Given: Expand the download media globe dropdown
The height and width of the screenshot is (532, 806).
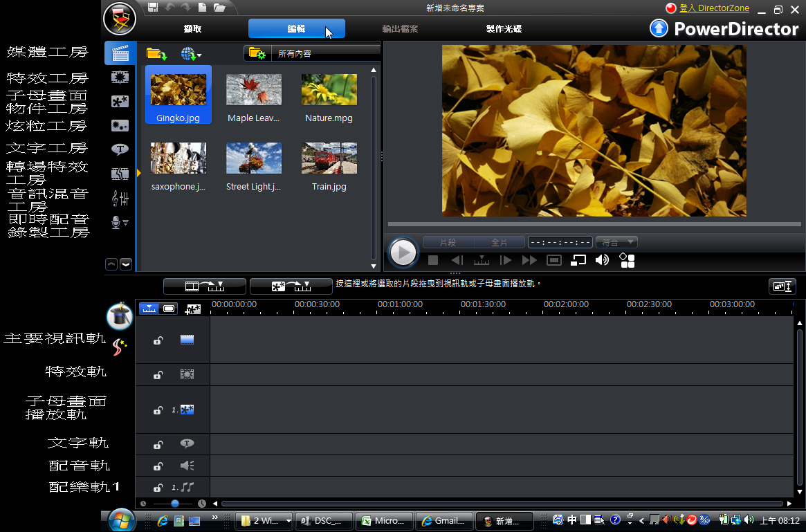Looking at the screenshot, I should pos(191,54).
